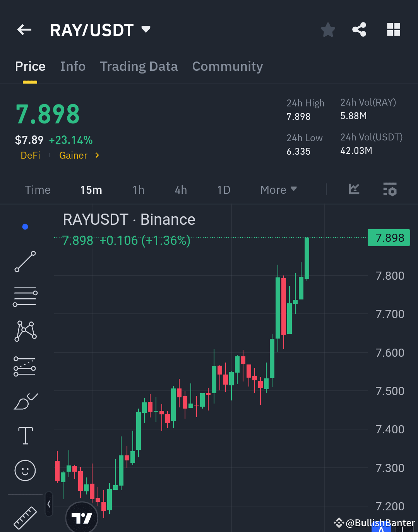Viewport: 418px width, 532px height.
Task: Tap the RAYUSDT · Binance chart title
Action: pos(129,220)
